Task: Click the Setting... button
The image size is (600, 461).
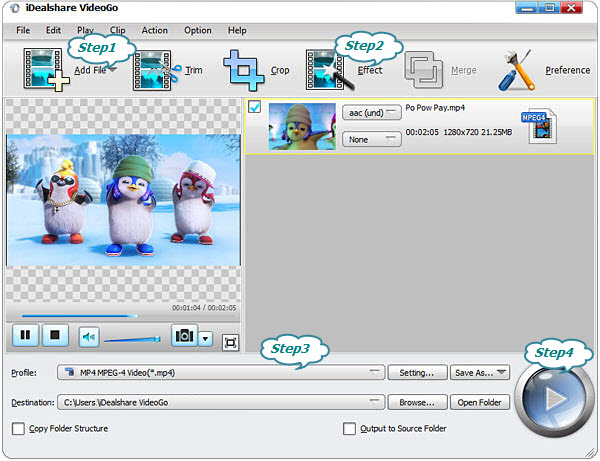Action: 417,372
